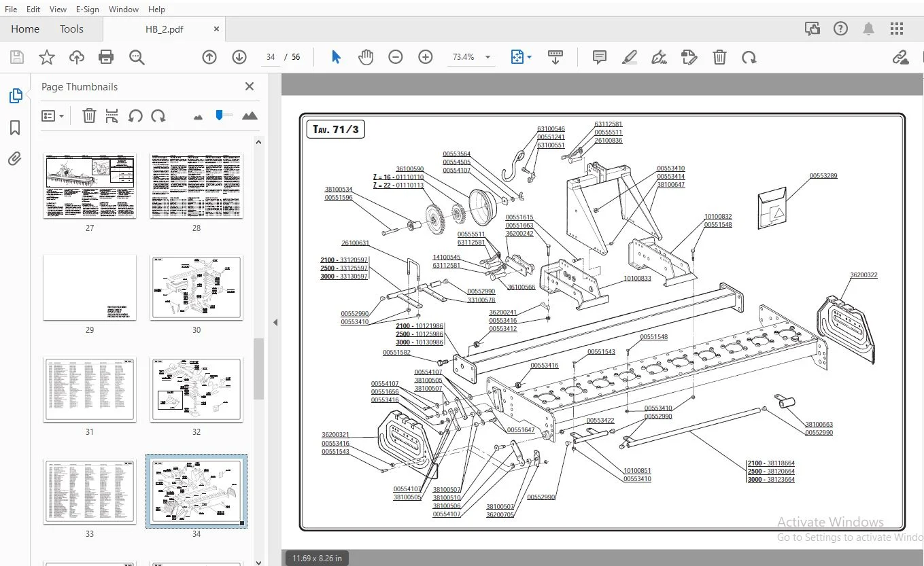This screenshot has width=924, height=566.
Task: Go to the previous page with up arrow
Action: (x=209, y=57)
